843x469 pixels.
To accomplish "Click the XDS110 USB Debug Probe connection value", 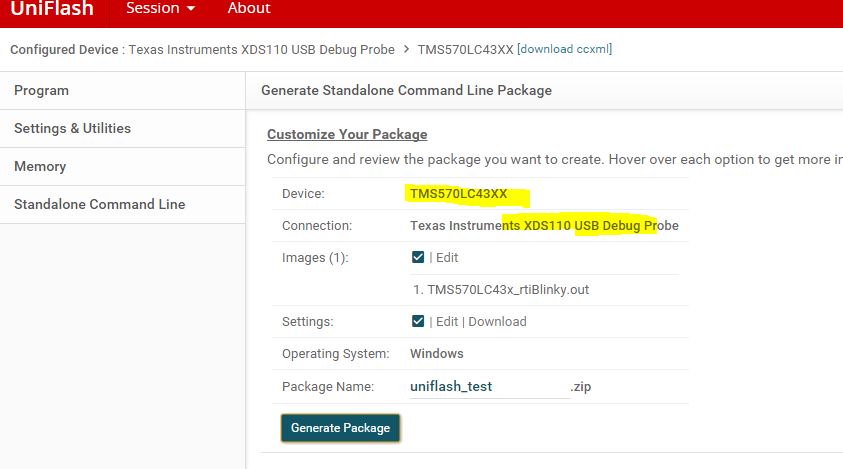I will (544, 225).
